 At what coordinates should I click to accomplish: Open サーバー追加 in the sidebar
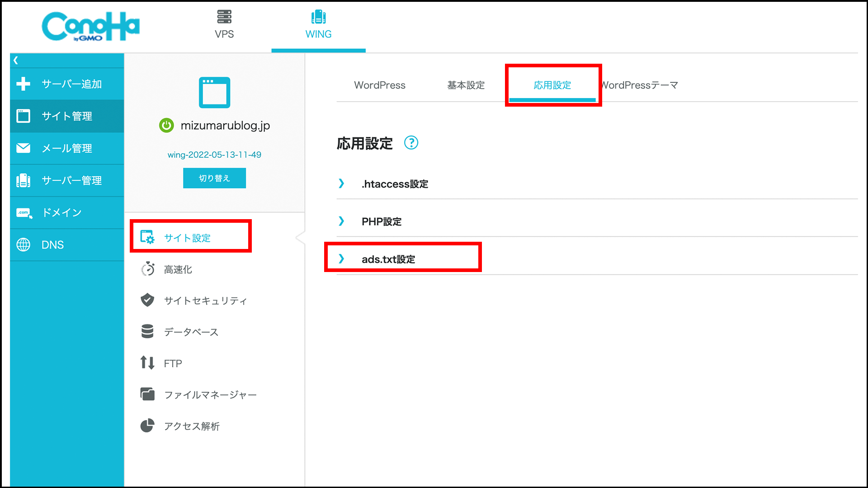[x=67, y=84]
